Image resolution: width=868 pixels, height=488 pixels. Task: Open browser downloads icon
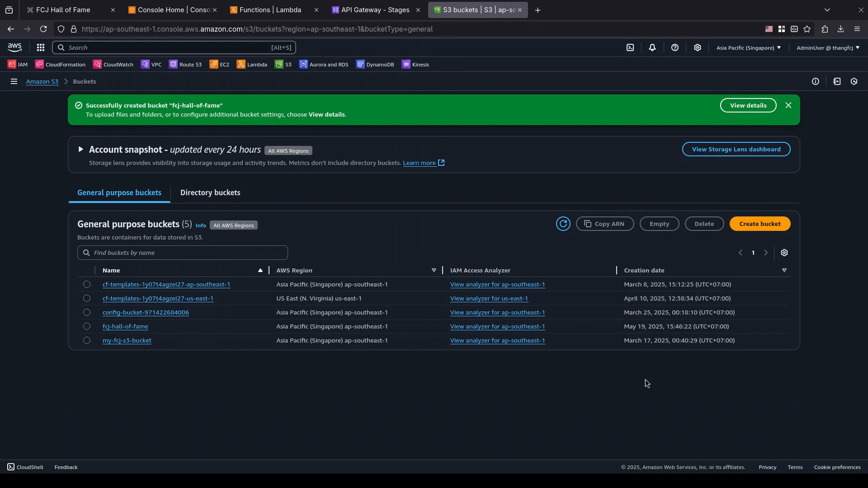tap(840, 29)
